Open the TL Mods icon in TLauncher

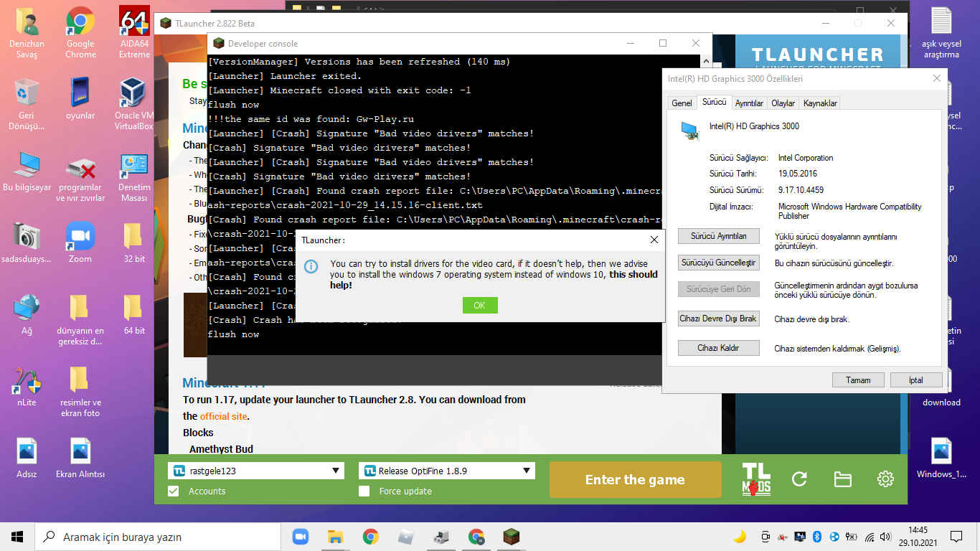click(x=756, y=479)
